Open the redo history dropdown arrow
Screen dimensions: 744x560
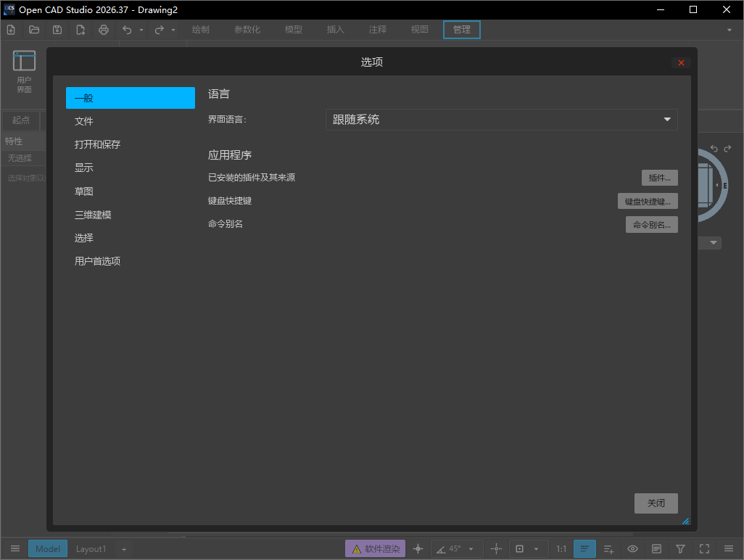pyautogui.click(x=173, y=30)
